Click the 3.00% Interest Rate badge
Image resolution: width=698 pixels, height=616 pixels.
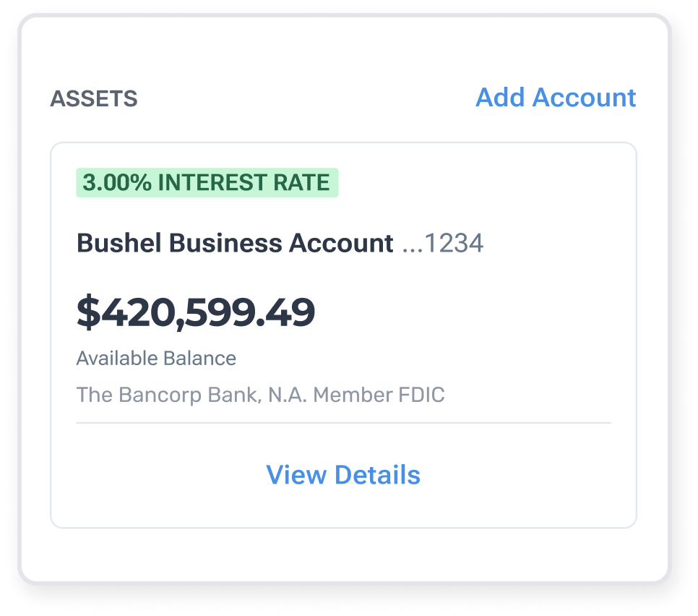coord(207,183)
